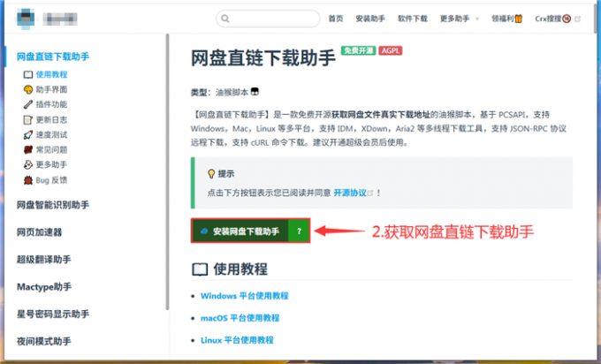Viewport: 601px width, 364px height.
Task: Open 更新日志 in the sidebar
Action: (51, 119)
